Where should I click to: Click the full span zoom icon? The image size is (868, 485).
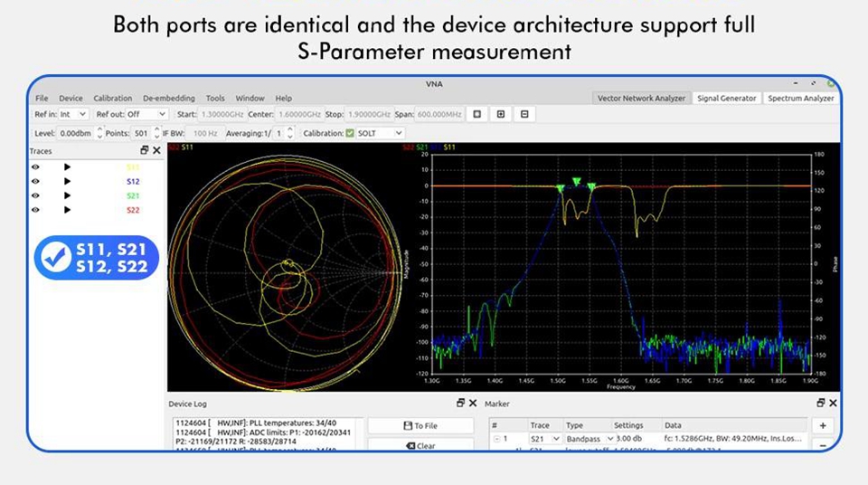[477, 114]
